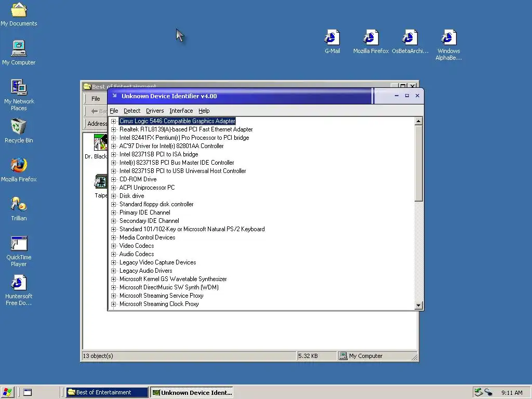Click Show Desktop quick launch icon

coord(28,392)
